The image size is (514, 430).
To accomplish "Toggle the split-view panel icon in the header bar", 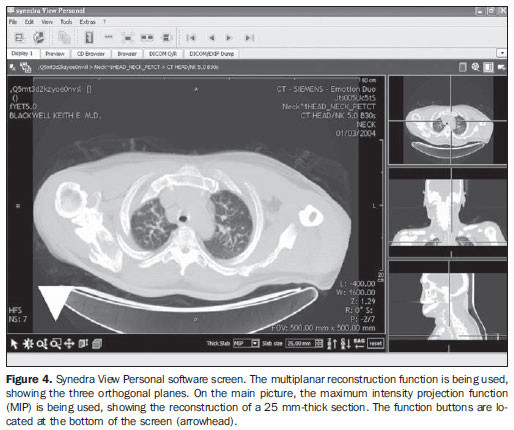I will click(x=488, y=67).
